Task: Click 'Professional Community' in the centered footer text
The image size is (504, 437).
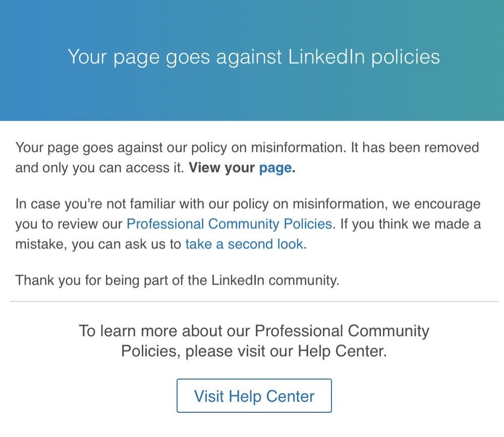Action: (x=342, y=331)
